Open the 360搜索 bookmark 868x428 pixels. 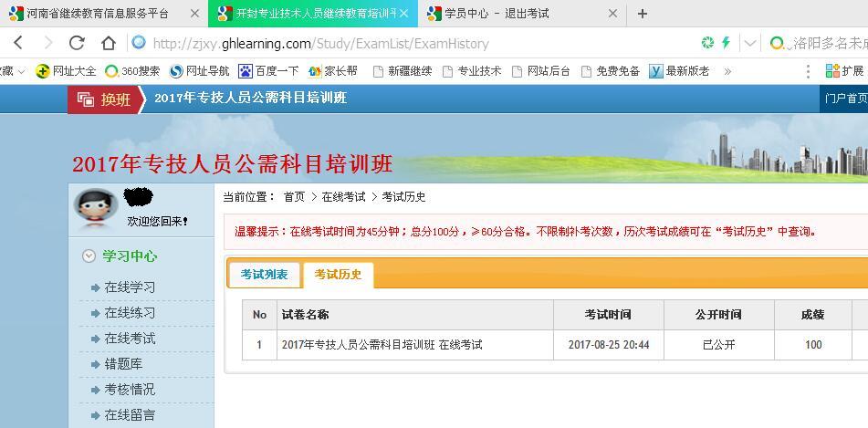[x=132, y=70]
